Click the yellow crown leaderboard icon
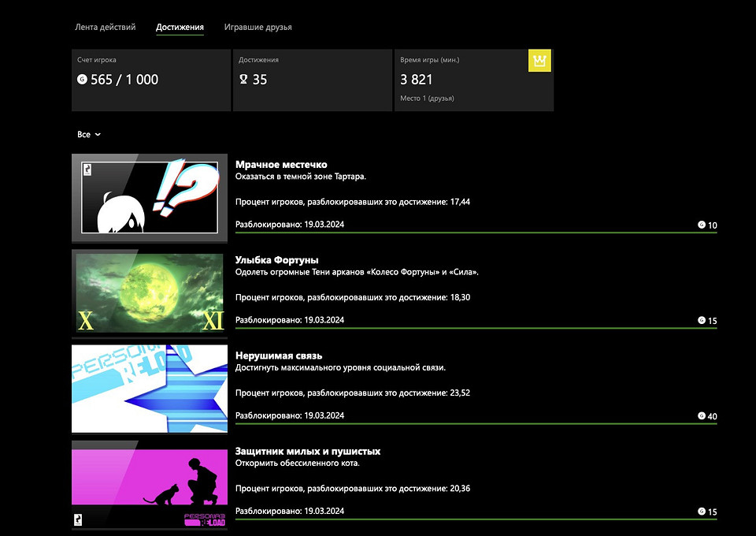This screenshot has width=756, height=536. (x=539, y=61)
